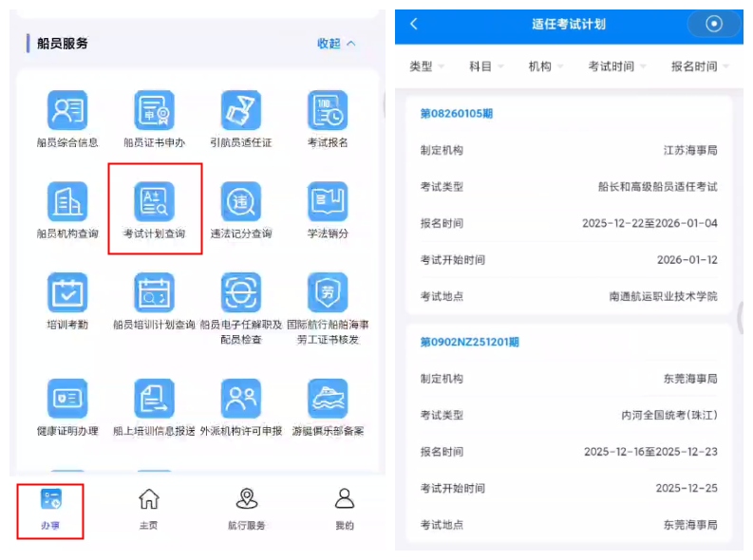Expand the 考试时间 filter dropdown
The image size is (753, 560).
(616, 66)
